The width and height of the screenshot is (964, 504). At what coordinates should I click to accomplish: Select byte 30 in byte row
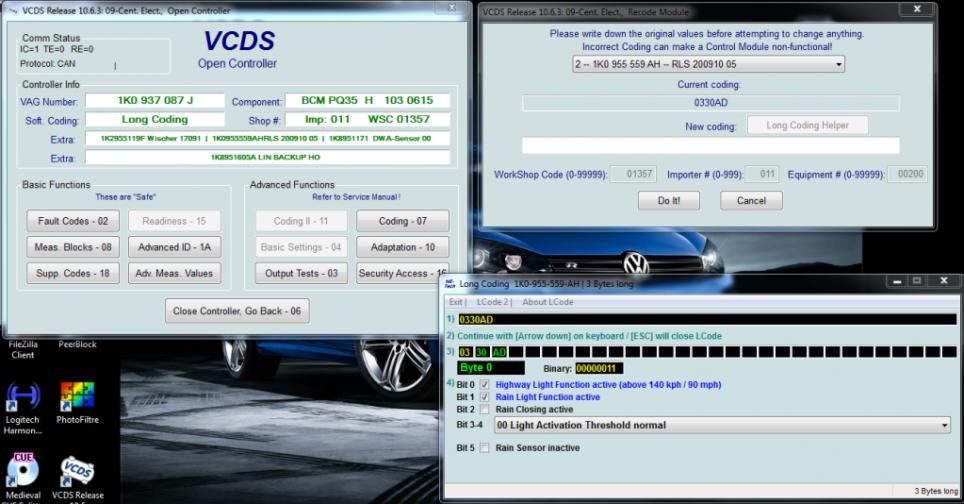pos(481,352)
